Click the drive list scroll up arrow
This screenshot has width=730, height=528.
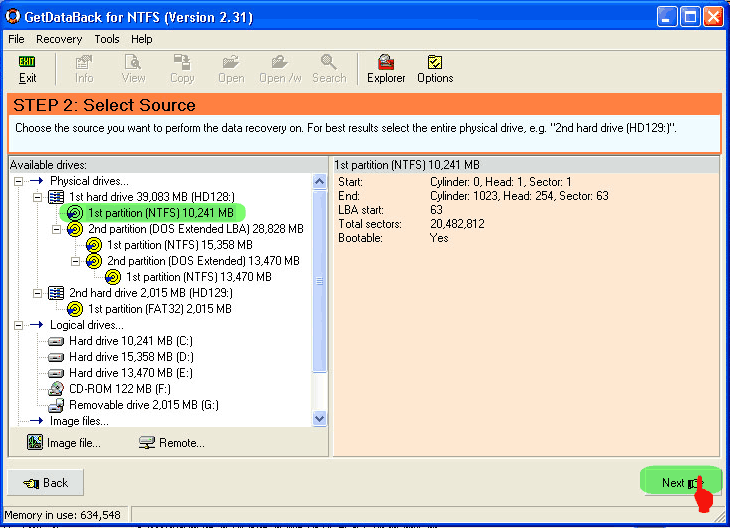pos(319,181)
